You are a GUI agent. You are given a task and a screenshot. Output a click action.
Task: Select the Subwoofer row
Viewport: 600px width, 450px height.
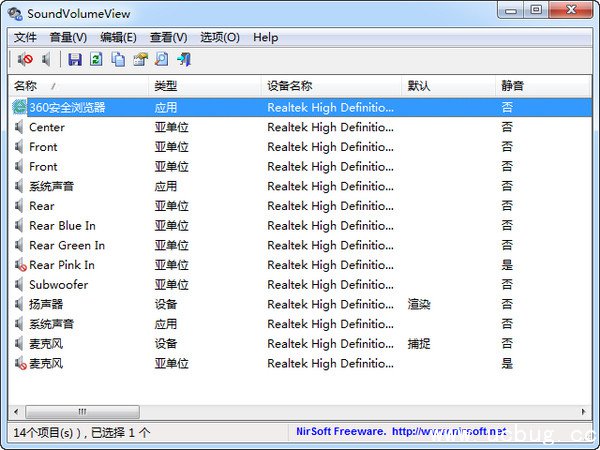pos(58,285)
